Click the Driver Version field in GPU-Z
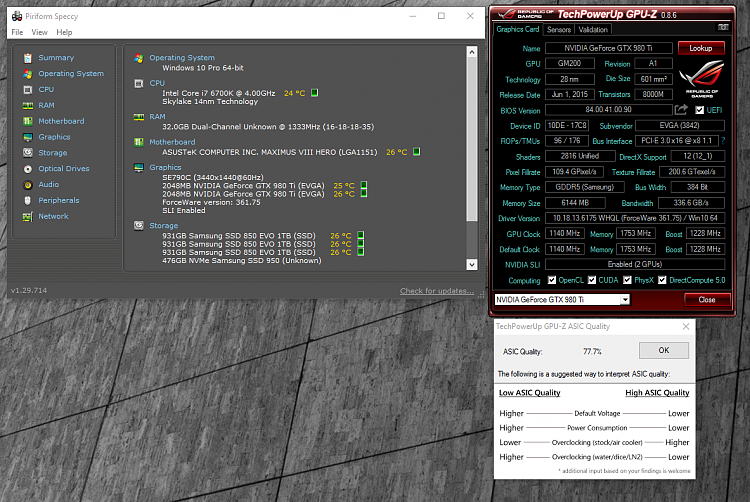Screen dimensions: 750x502 635,218
